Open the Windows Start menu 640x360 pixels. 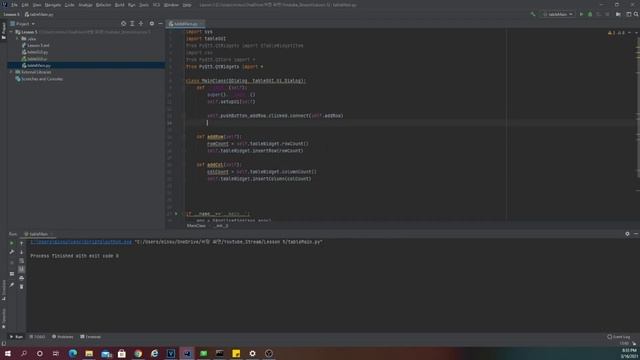8,353
